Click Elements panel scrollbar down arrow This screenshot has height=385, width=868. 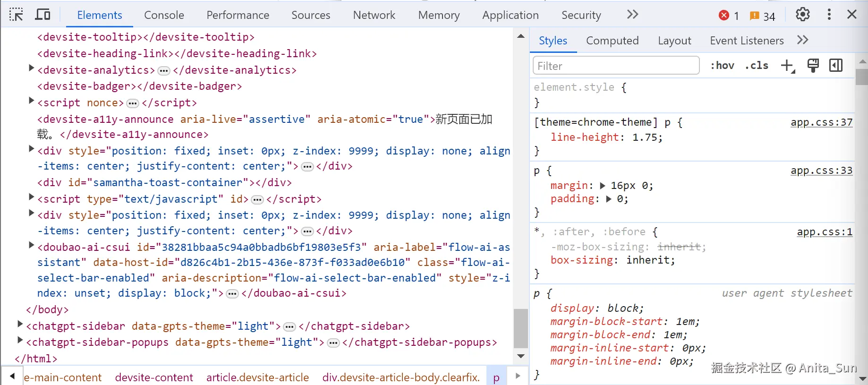pyautogui.click(x=521, y=356)
